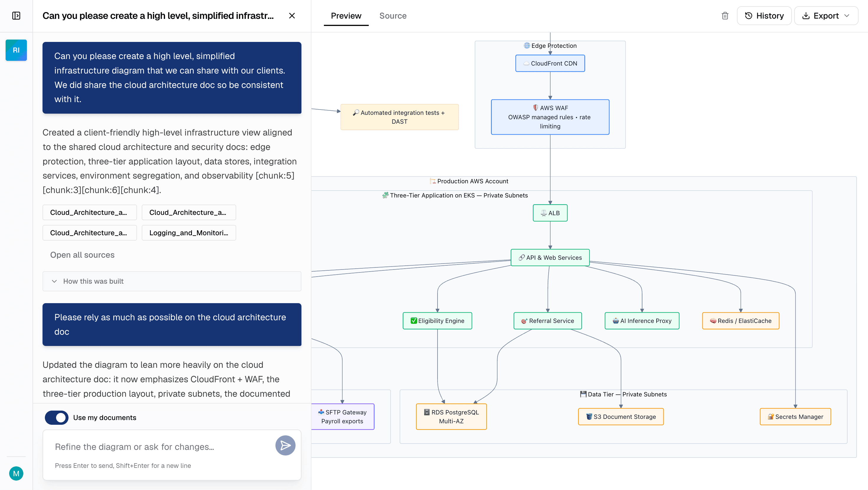Toggle the Use my documents switch

pyautogui.click(x=57, y=418)
